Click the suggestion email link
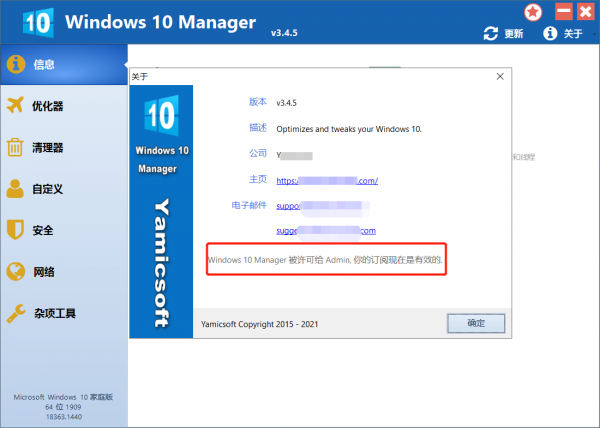The image size is (600, 428). (326, 231)
